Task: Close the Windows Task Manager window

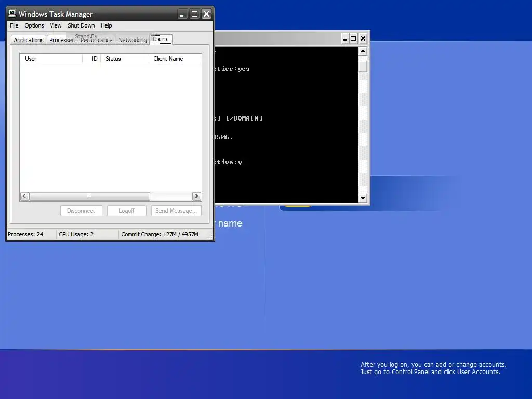Action: click(206, 14)
